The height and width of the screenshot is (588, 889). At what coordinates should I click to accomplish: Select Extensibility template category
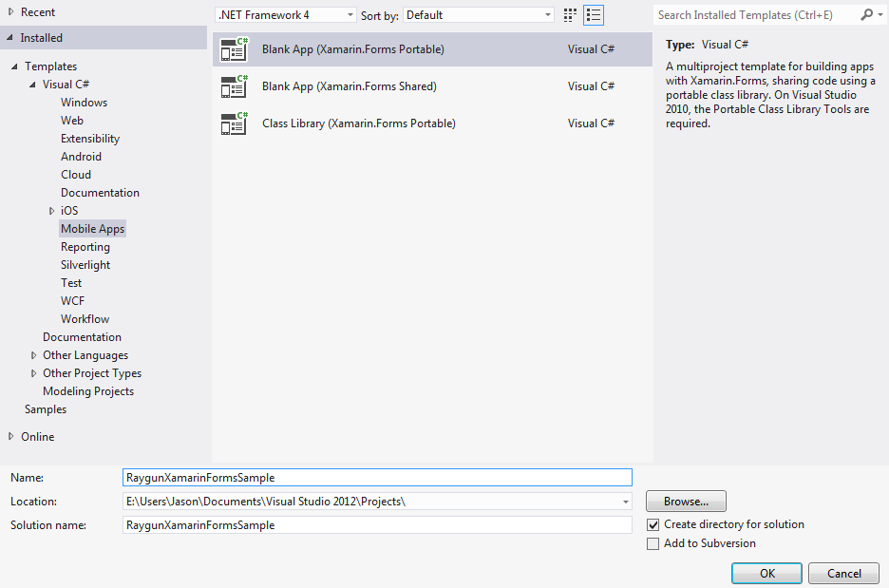point(90,139)
